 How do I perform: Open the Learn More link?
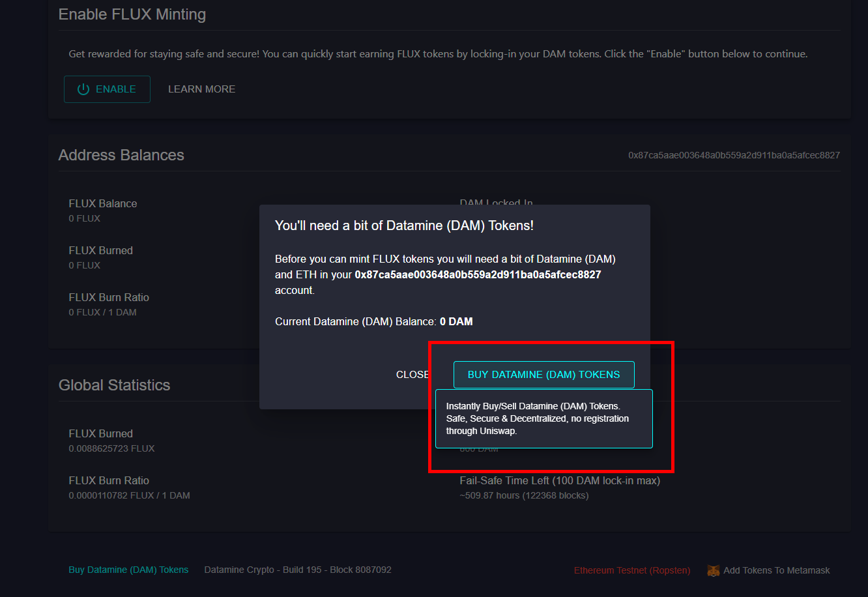click(x=201, y=89)
